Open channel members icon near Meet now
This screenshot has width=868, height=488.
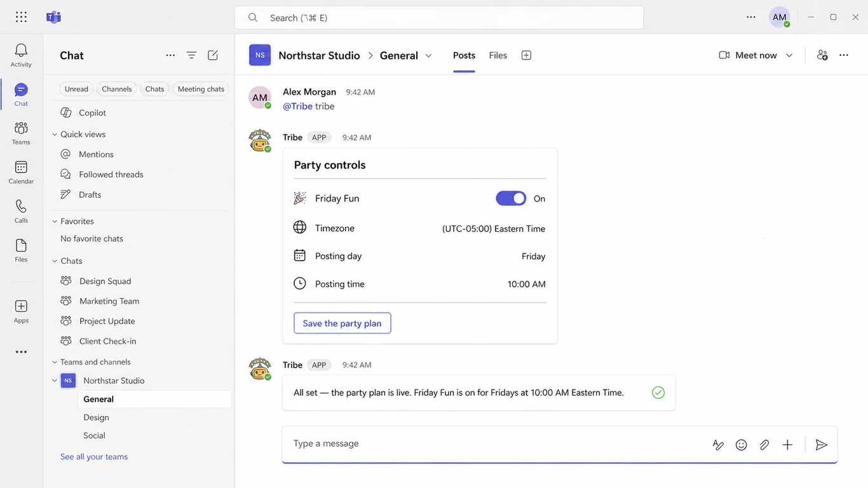(x=822, y=55)
